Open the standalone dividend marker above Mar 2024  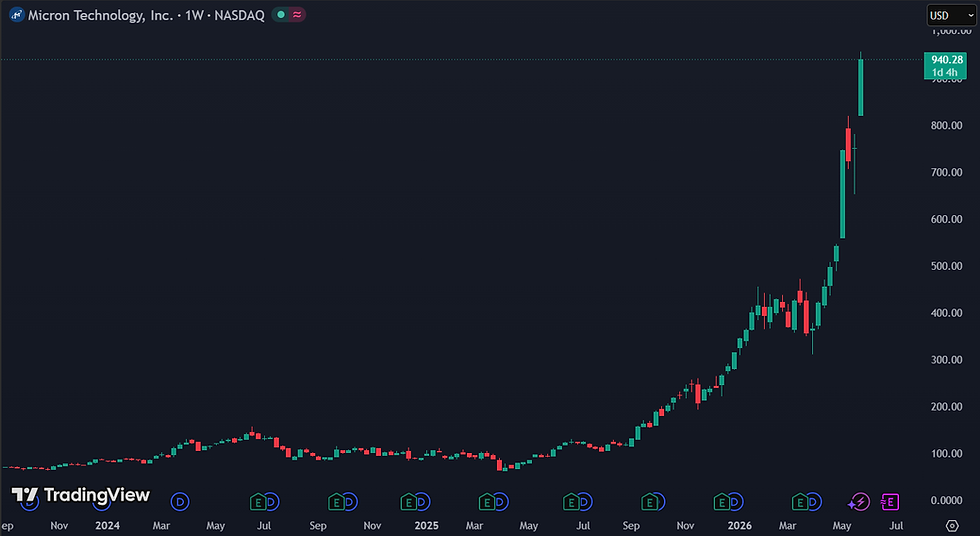180,501
